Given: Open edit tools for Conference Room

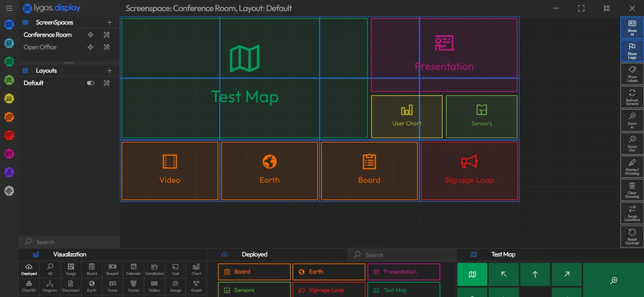Looking at the screenshot, I should (x=107, y=35).
